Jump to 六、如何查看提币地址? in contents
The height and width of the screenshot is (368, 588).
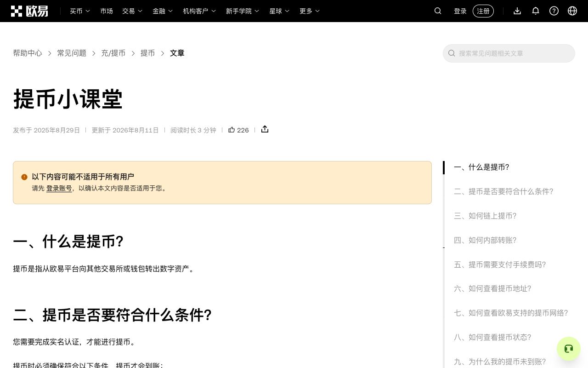(x=492, y=289)
